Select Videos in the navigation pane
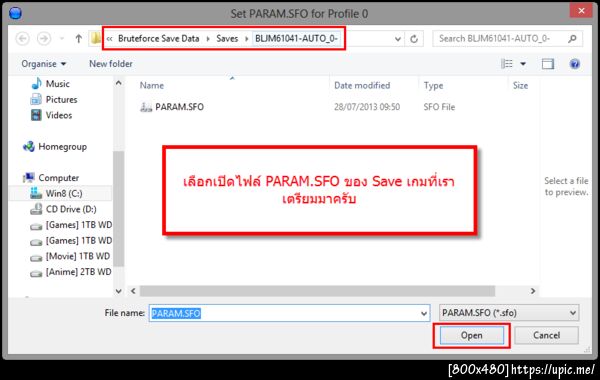 [59, 115]
